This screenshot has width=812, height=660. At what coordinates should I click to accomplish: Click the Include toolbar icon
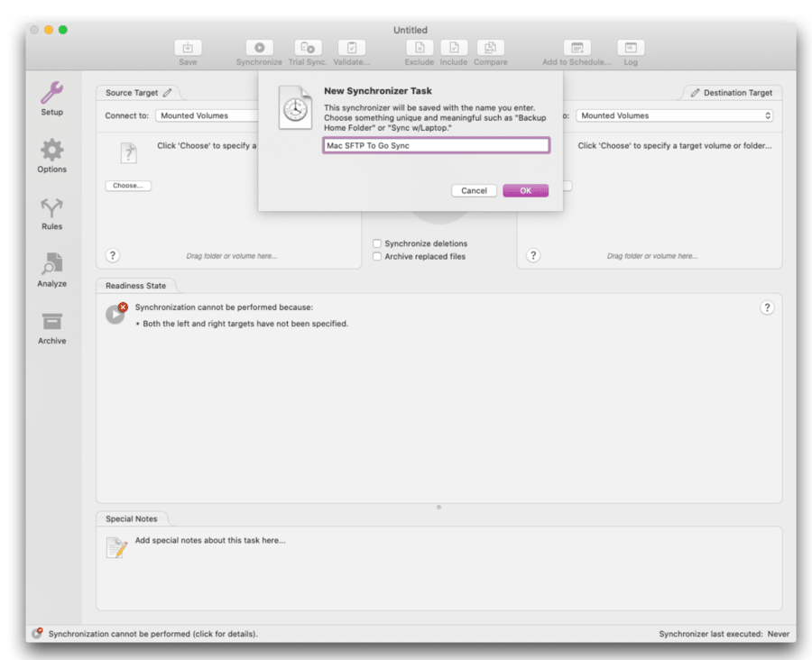[454, 50]
